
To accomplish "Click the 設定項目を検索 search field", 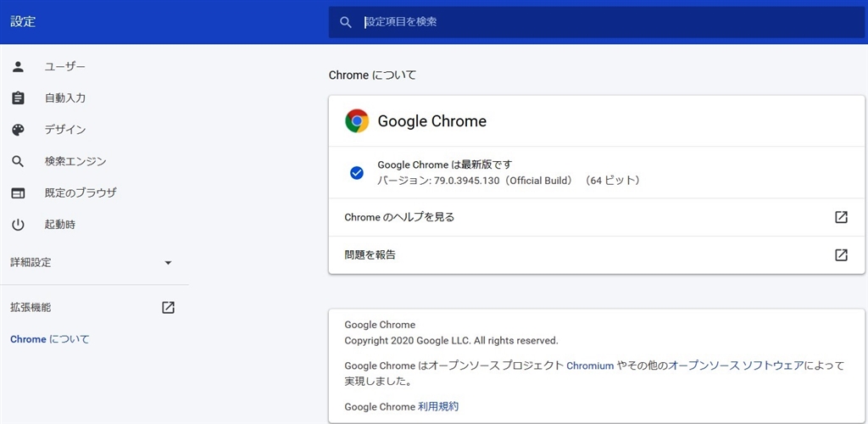I will point(593,22).
